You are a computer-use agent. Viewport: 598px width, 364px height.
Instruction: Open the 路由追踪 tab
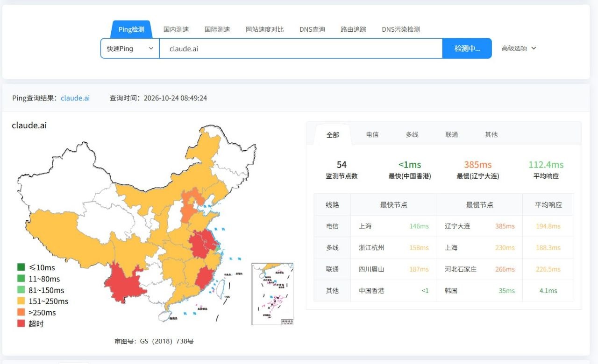tap(354, 29)
